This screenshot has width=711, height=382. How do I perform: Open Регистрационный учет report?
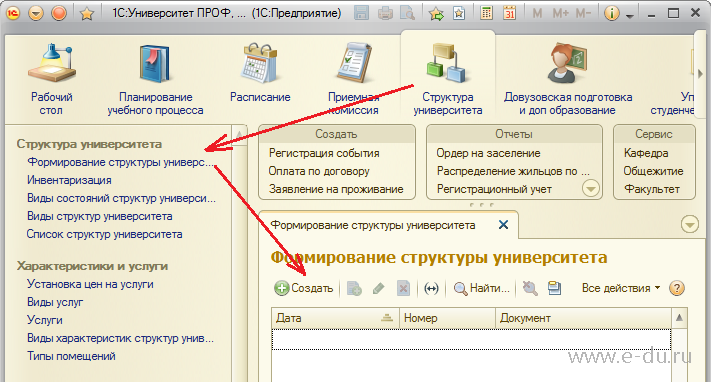pyautogui.click(x=494, y=189)
